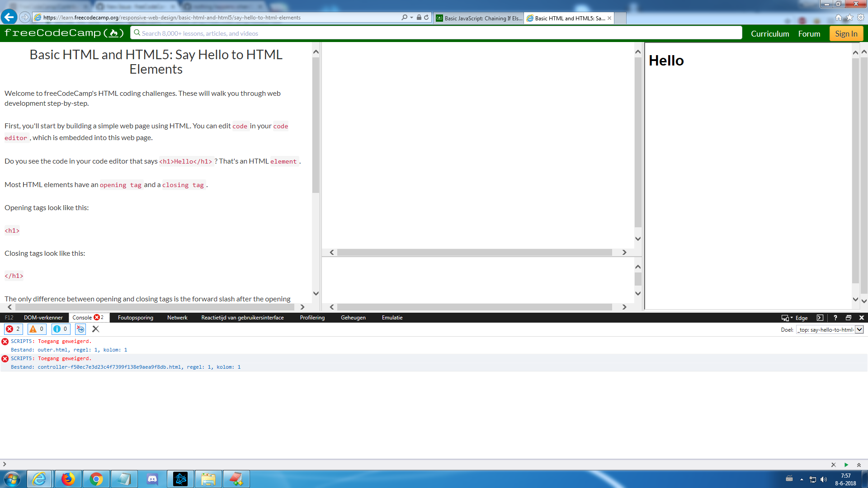
Task: Open dev tools help question mark icon
Action: 835,318
